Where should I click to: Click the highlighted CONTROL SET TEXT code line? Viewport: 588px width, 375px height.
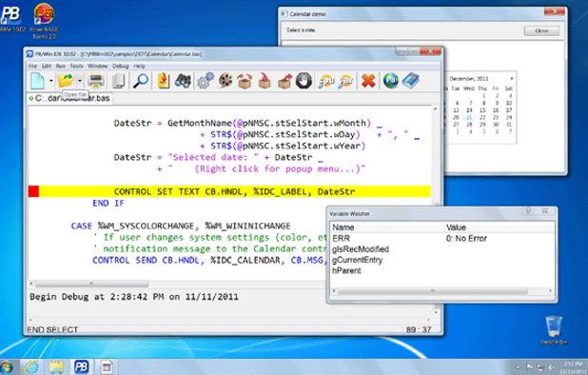pos(234,191)
